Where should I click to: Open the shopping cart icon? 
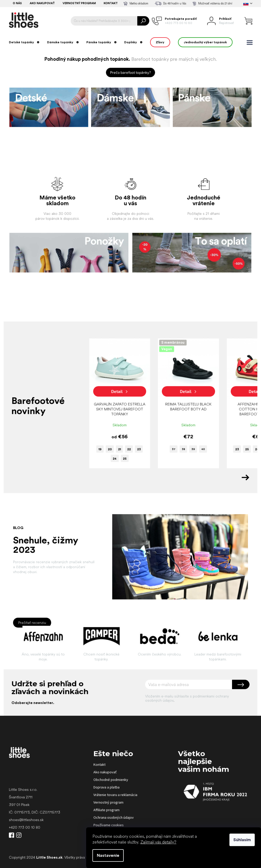click(248, 21)
